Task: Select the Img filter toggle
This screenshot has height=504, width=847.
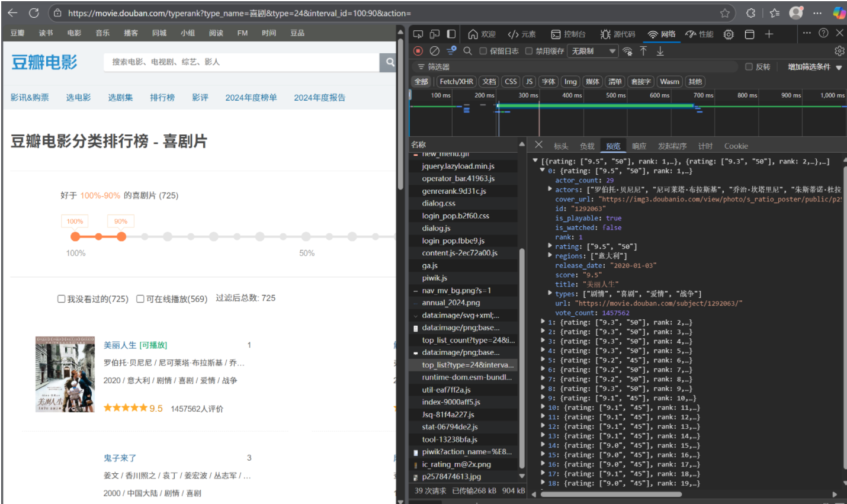Action: pyautogui.click(x=570, y=82)
